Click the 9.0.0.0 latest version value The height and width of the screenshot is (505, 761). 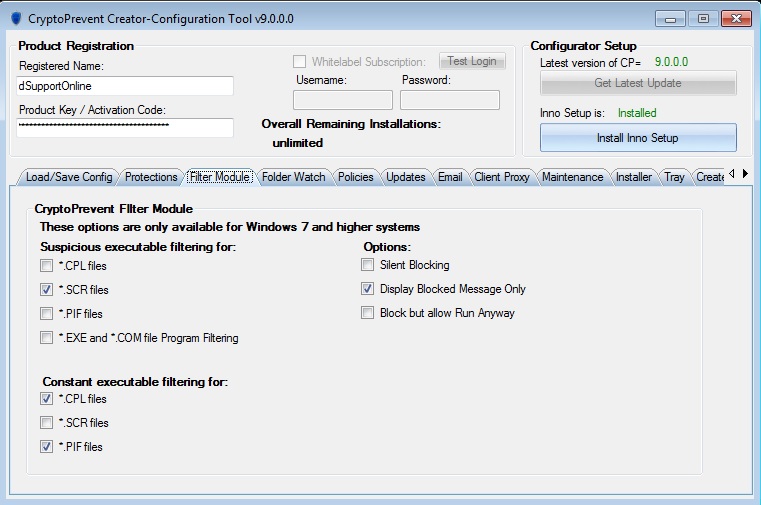click(671, 62)
